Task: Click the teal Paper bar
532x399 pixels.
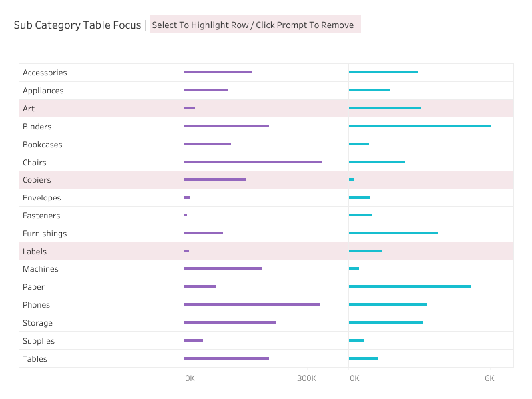Action: [409, 286]
